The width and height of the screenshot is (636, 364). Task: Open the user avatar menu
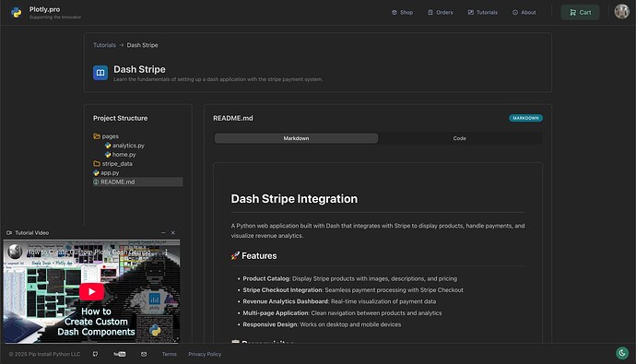[x=621, y=12]
